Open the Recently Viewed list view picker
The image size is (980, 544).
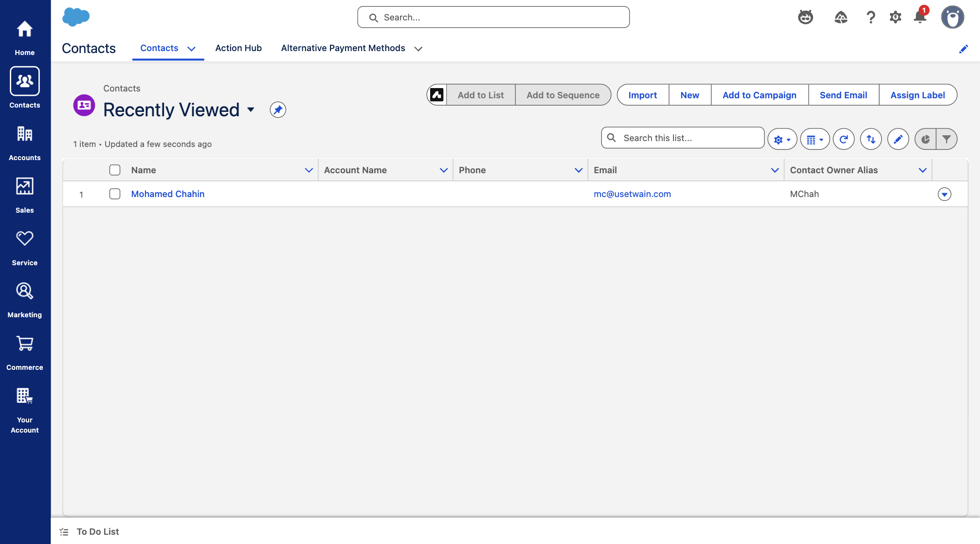[x=251, y=109]
